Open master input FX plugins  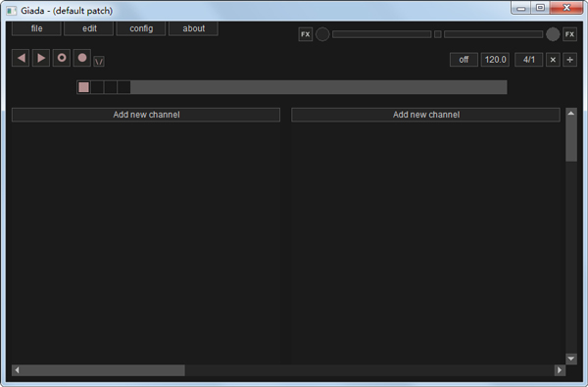[306, 34]
